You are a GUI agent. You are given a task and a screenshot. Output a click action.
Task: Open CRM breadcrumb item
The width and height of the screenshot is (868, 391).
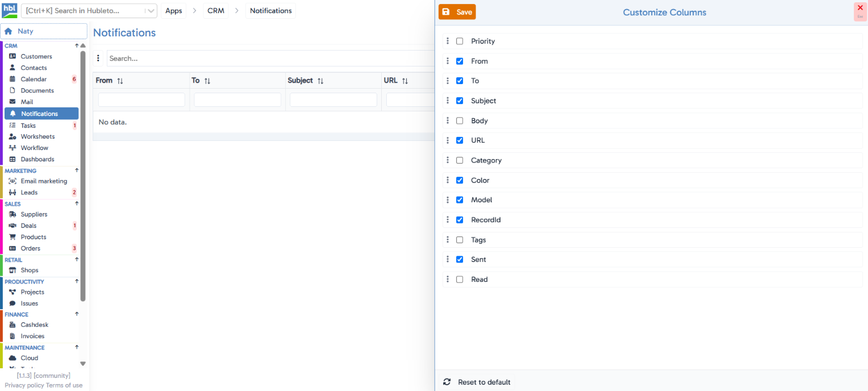[216, 11]
